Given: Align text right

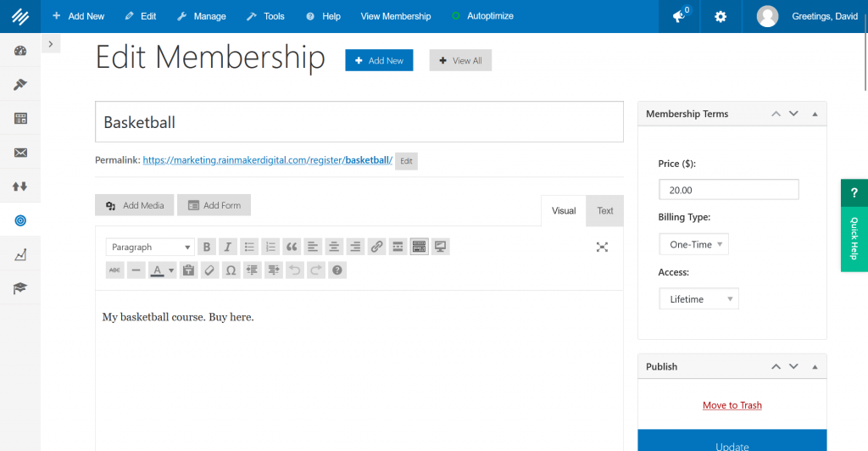Looking at the screenshot, I should pos(355,247).
